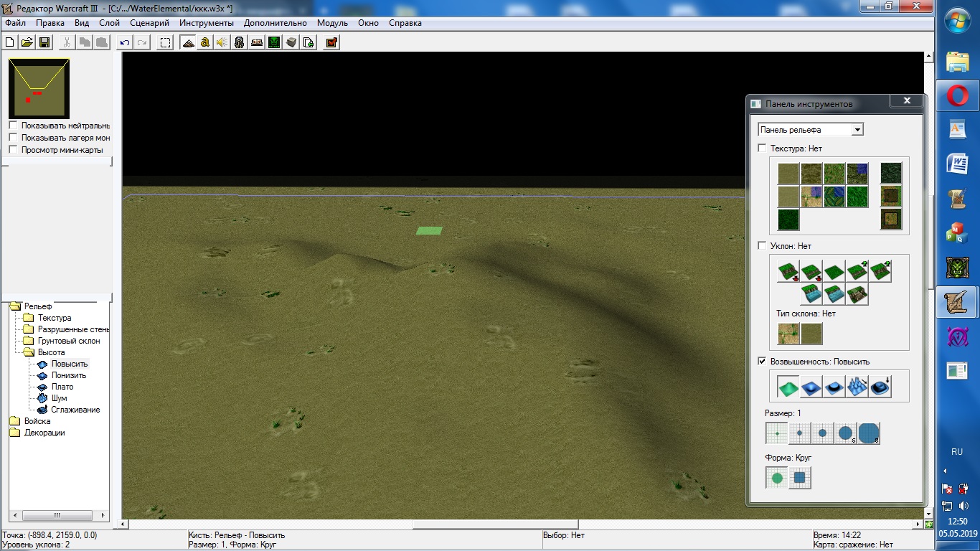This screenshot has width=980, height=551.
Task: Expand the Декорации folder in the tree
Action: (x=15, y=433)
